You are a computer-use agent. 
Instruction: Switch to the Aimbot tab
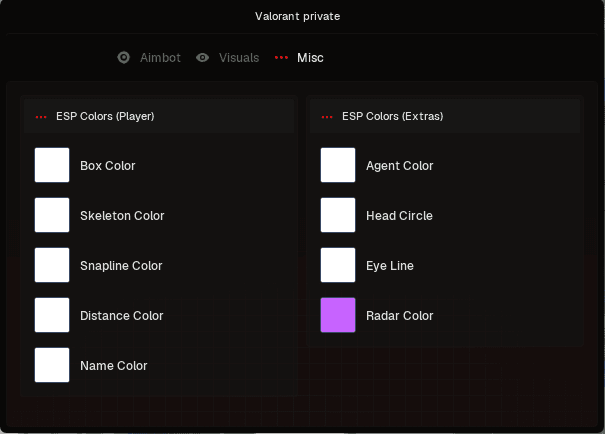(160, 58)
